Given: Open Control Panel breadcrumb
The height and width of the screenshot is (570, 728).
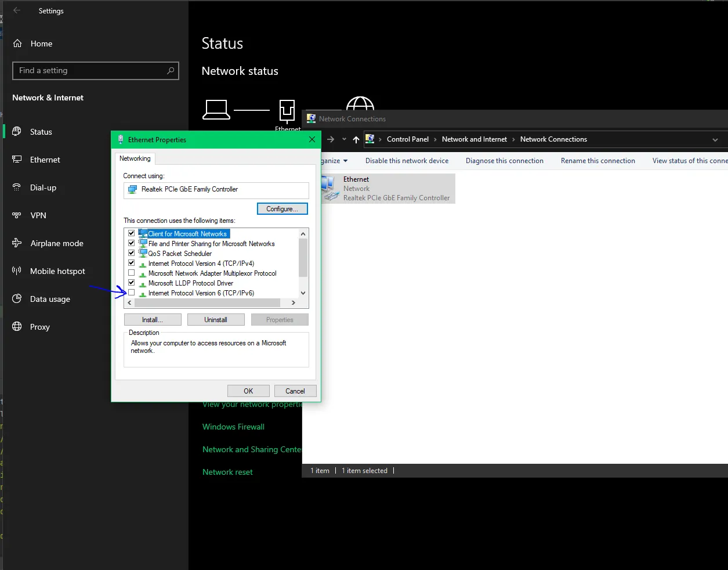Looking at the screenshot, I should point(408,139).
